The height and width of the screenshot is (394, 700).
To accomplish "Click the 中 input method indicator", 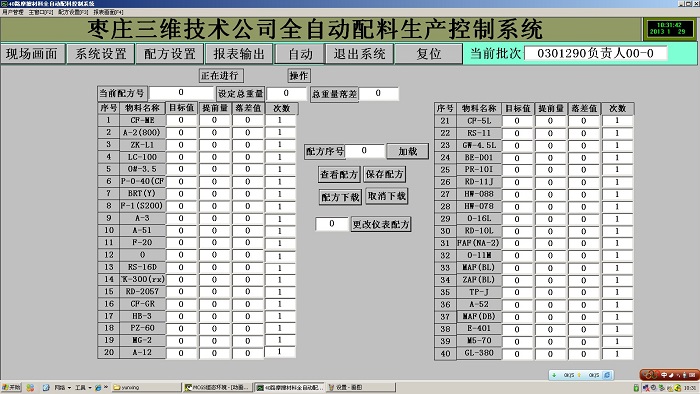I will coord(663,374).
